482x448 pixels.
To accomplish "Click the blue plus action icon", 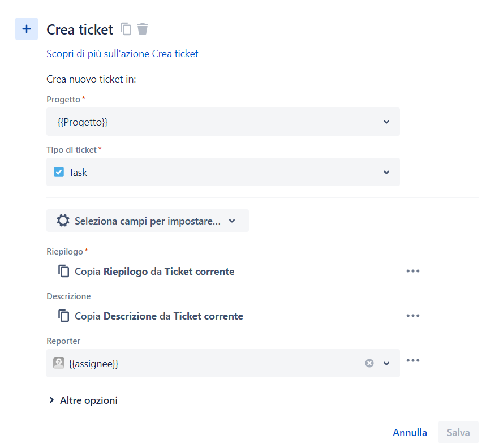I will tap(27, 29).
